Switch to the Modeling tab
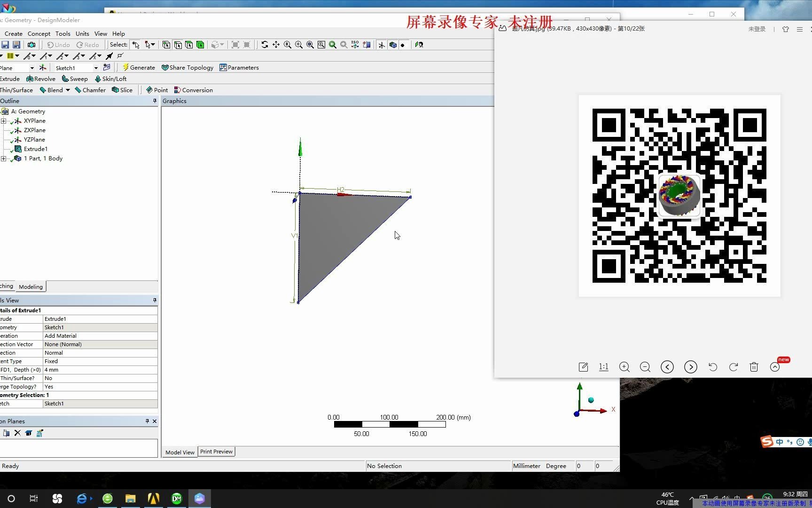This screenshot has height=508, width=812. [31, 286]
